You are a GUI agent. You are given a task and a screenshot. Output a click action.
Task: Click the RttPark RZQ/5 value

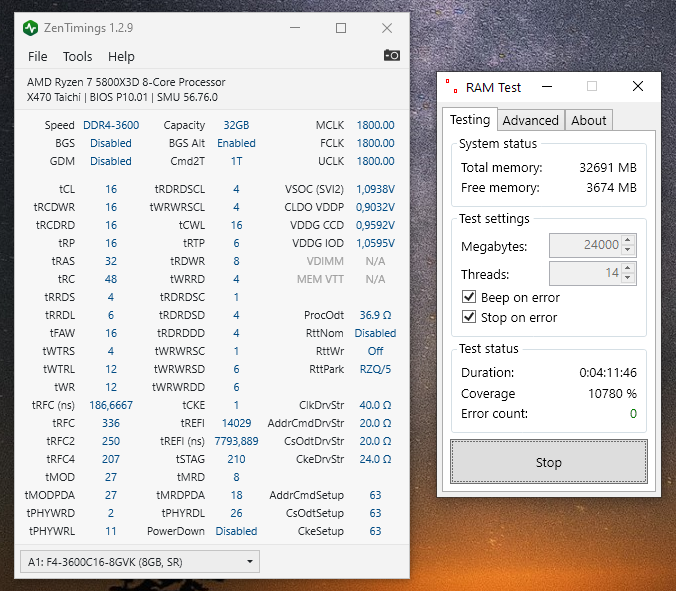click(x=375, y=369)
